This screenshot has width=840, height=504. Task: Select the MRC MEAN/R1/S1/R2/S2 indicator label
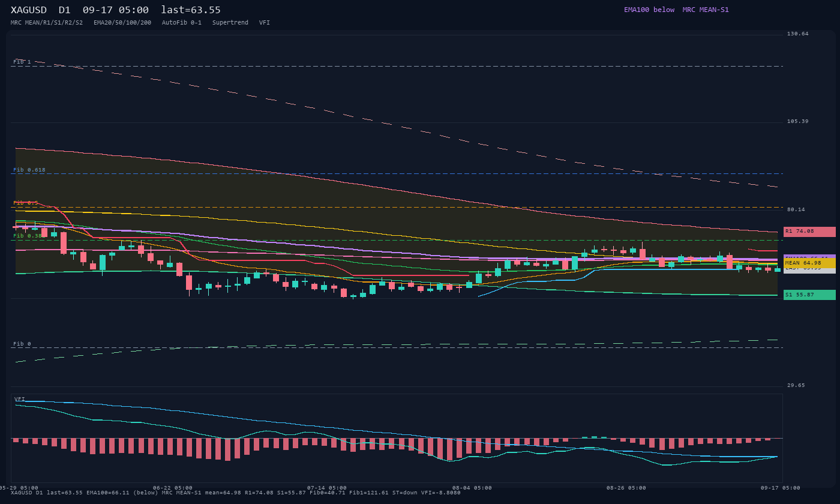[47, 23]
